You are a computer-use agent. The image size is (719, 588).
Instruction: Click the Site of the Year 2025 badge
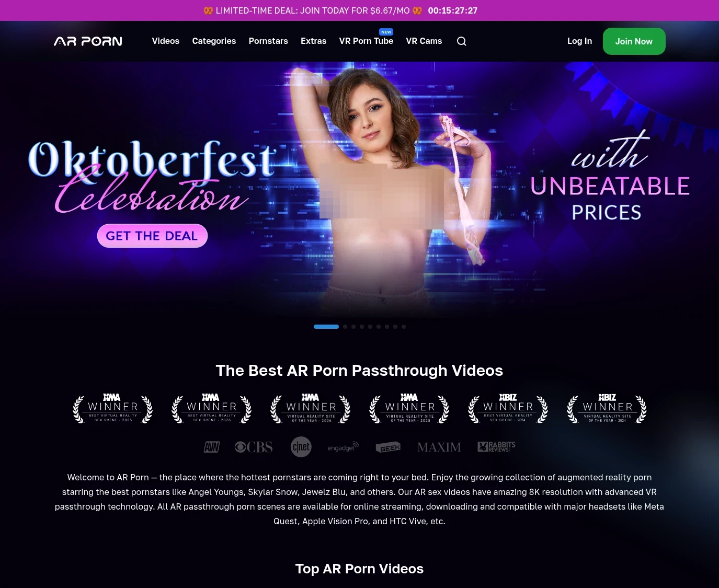pyautogui.click(x=409, y=408)
